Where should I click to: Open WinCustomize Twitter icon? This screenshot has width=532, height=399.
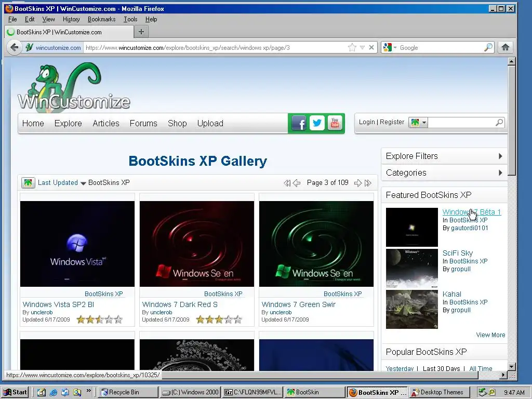[317, 123]
